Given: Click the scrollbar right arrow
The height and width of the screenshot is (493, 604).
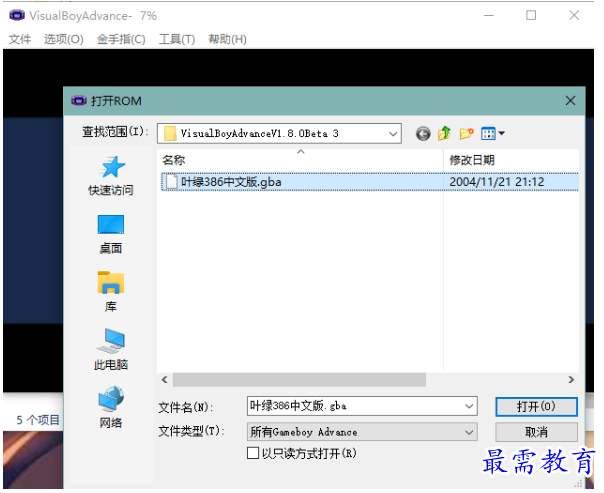Looking at the screenshot, I should pyautogui.click(x=571, y=380).
